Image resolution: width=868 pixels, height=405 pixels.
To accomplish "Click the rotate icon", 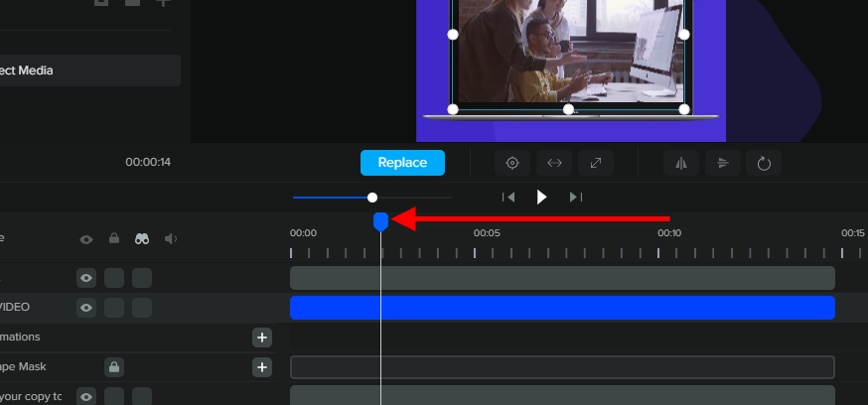I will click(x=764, y=163).
